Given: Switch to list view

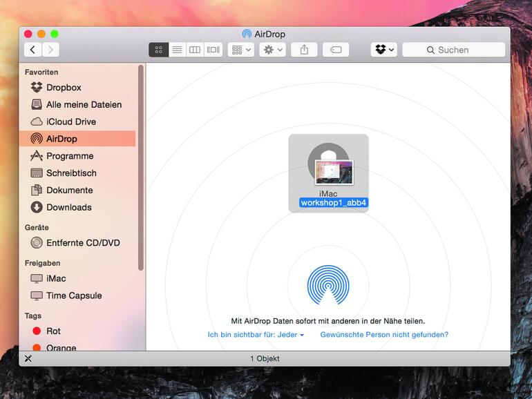Looking at the screenshot, I should (177, 50).
